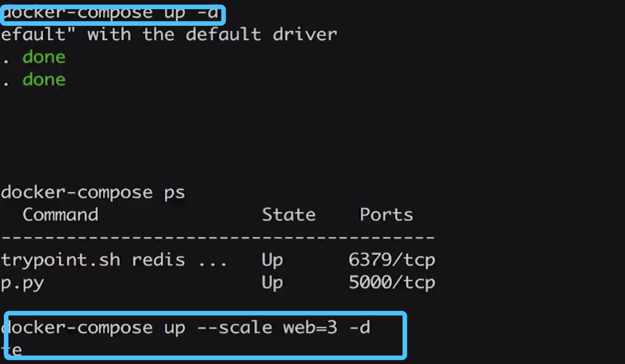The image size is (625, 364).
Task: Click the --scale flag in the last command
Action: tap(235, 328)
